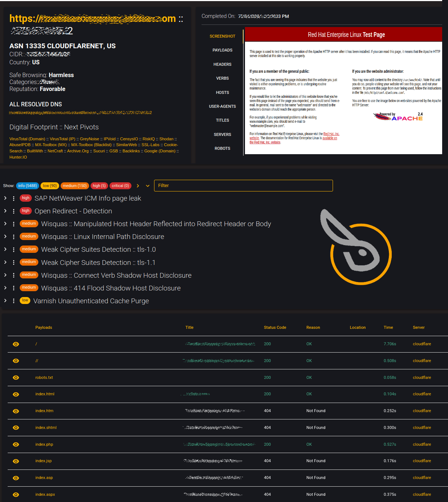
Task: Toggle the high (5) severity filter
Action: [x=99, y=186]
